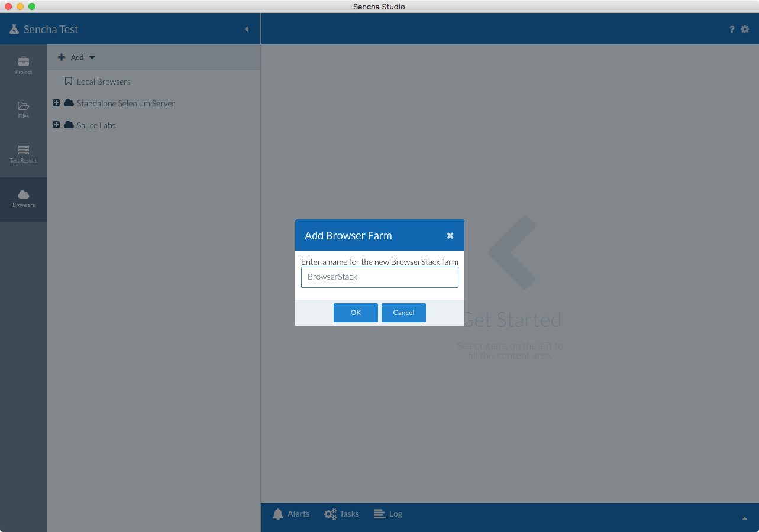
Task: Open the Log panel
Action: pyautogui.click(x=387, y=514)
